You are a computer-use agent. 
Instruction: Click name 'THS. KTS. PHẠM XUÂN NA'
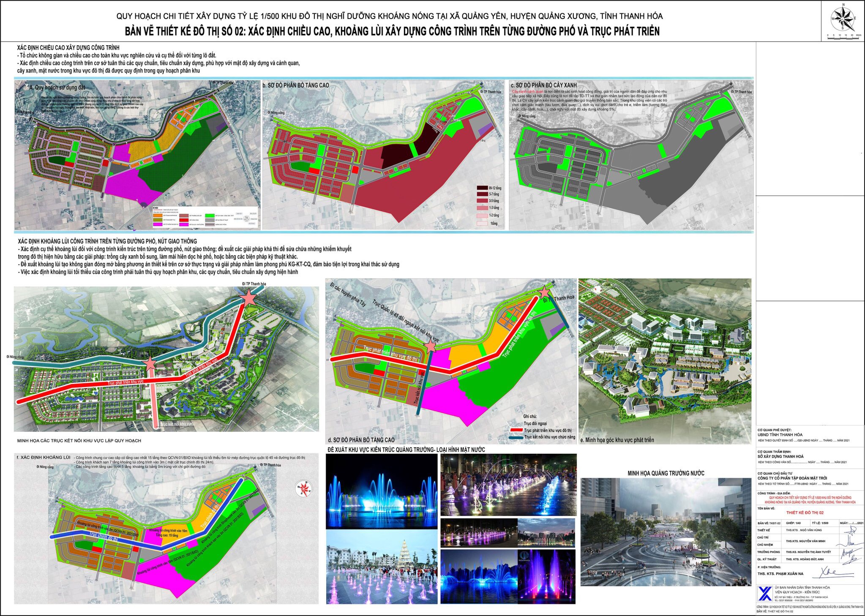pyautogui.click(x=780, y=574)
